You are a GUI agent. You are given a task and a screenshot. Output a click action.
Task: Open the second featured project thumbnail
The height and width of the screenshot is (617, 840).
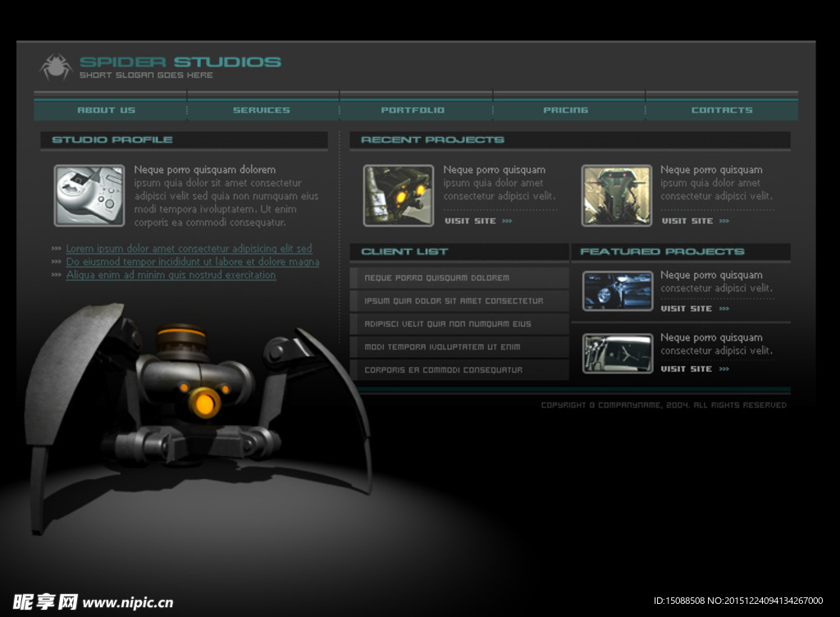618,353
